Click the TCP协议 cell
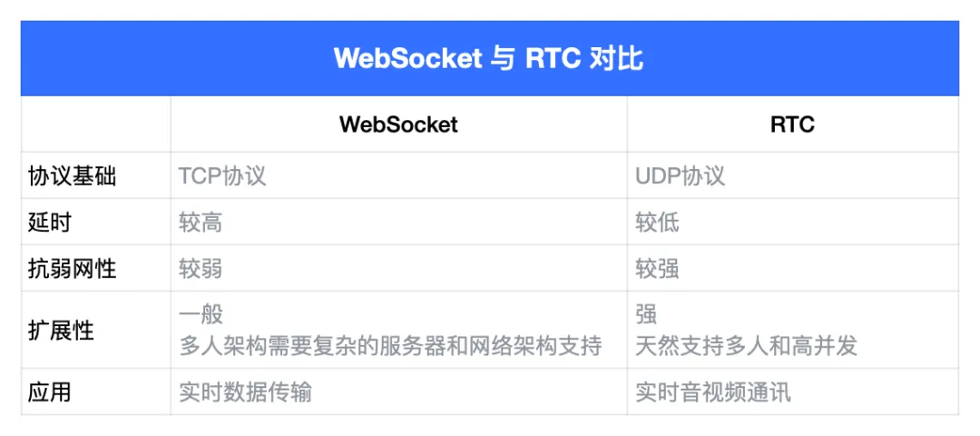Image resolution: width=980 pixels, height=436 pixels. tap(222, 176)
